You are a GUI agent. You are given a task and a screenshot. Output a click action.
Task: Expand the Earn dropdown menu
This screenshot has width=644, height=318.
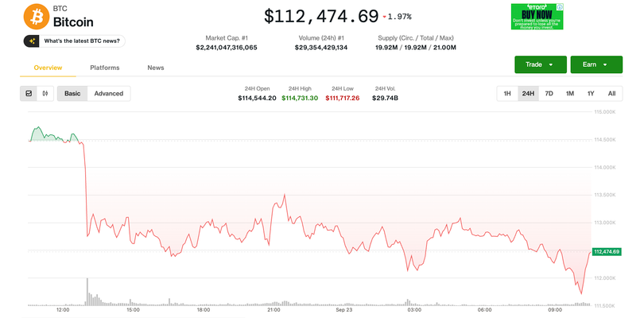pos(596,64)
